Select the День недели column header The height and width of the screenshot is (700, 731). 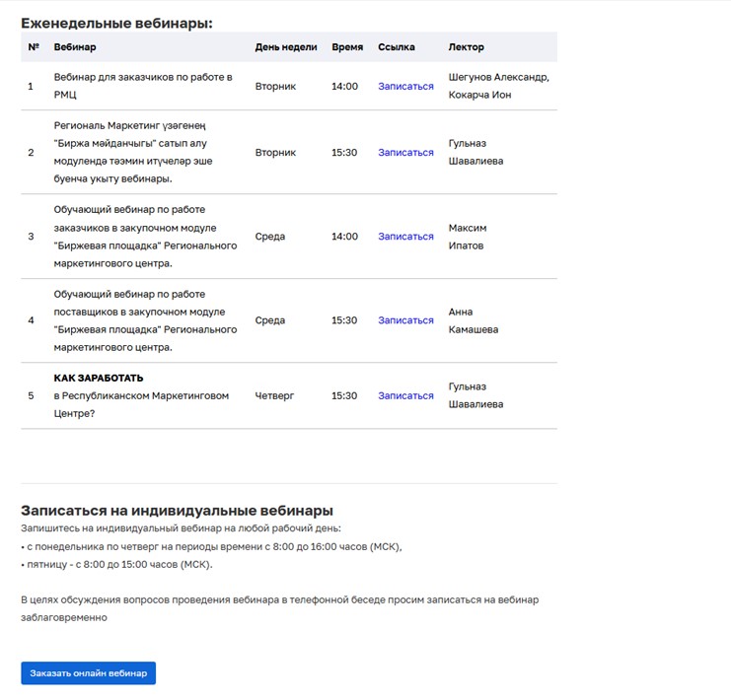pyautogui.click(x=286, y=47)
